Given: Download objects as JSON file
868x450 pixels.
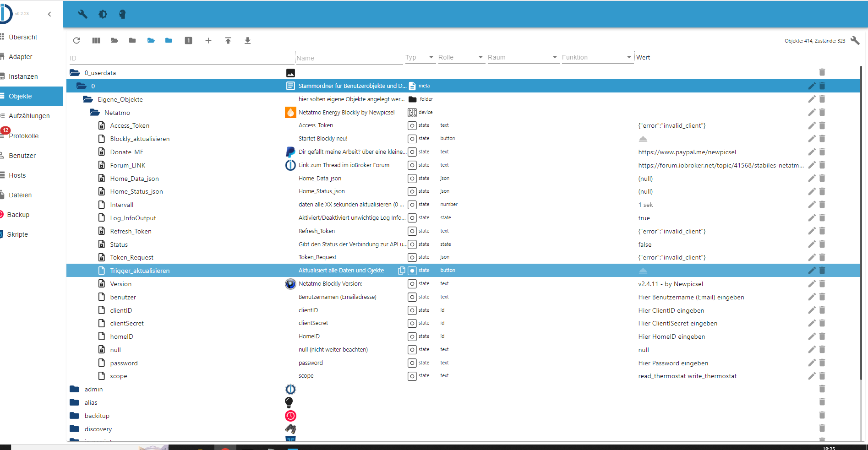Looking at the screenshot, I should pyautogui.click(x=247, y=41).
